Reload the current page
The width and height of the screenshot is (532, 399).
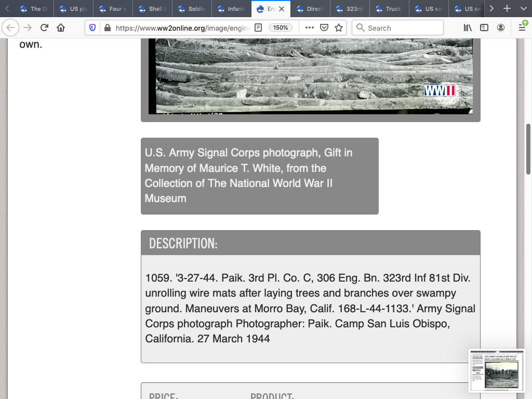click(44, 28)
